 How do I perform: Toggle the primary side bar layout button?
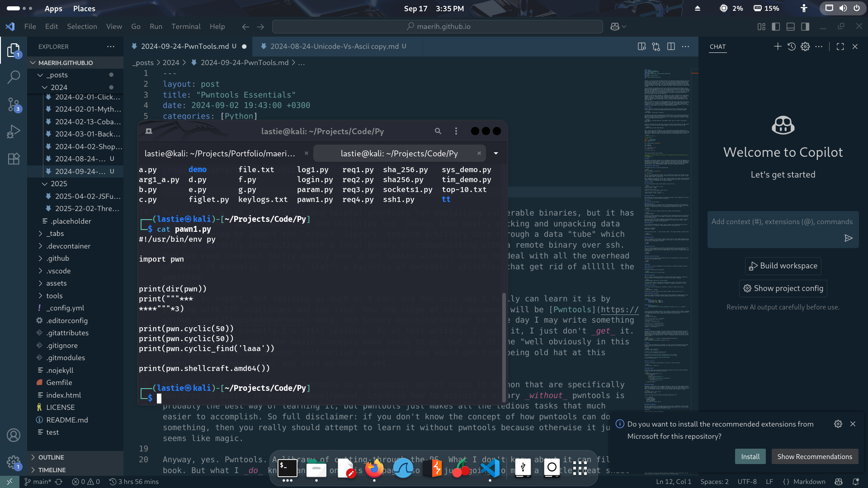point(776,27)
